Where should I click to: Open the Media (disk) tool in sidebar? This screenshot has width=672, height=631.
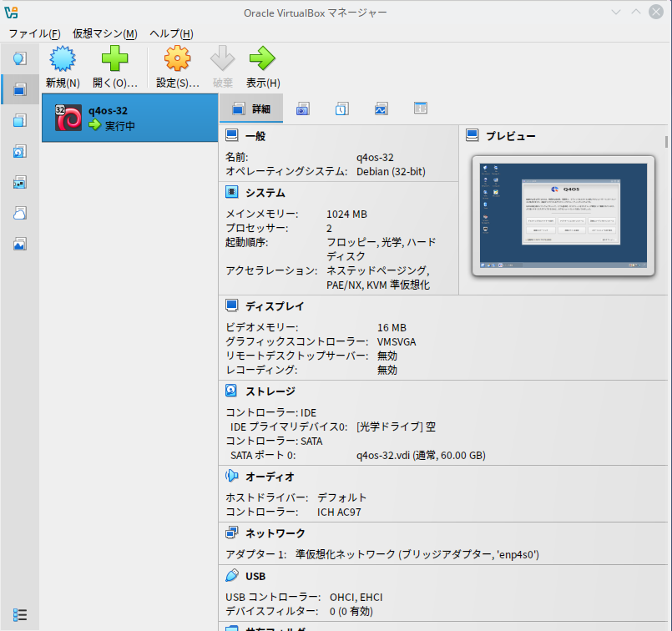(20, 151)
